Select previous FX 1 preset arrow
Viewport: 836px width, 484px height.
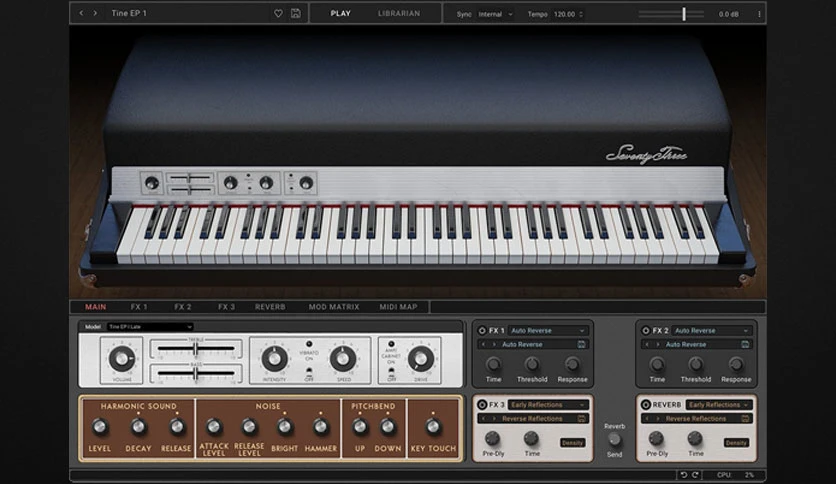(483, 344)
